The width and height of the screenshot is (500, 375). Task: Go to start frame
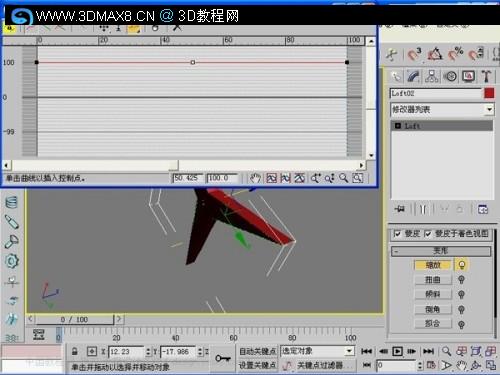click(x=367, y=351)
